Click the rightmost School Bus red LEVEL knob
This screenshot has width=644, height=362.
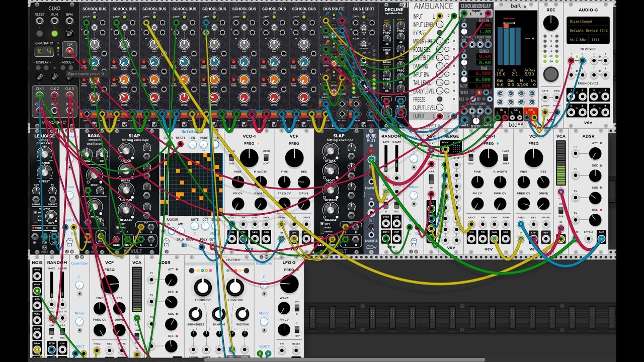point(304,97)
